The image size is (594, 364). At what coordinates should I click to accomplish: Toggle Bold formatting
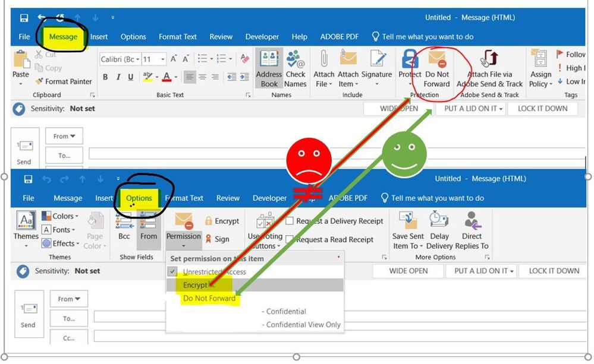[x=105, y=77]
